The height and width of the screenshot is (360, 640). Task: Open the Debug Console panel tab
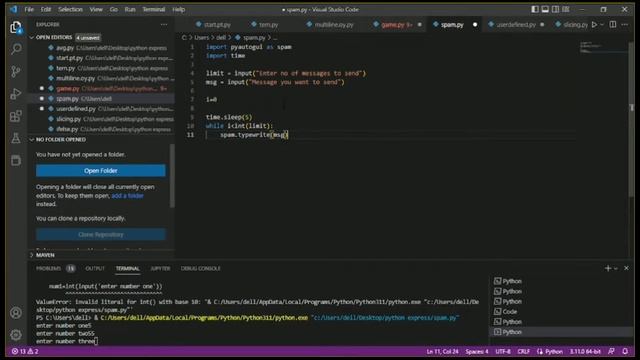200,269
